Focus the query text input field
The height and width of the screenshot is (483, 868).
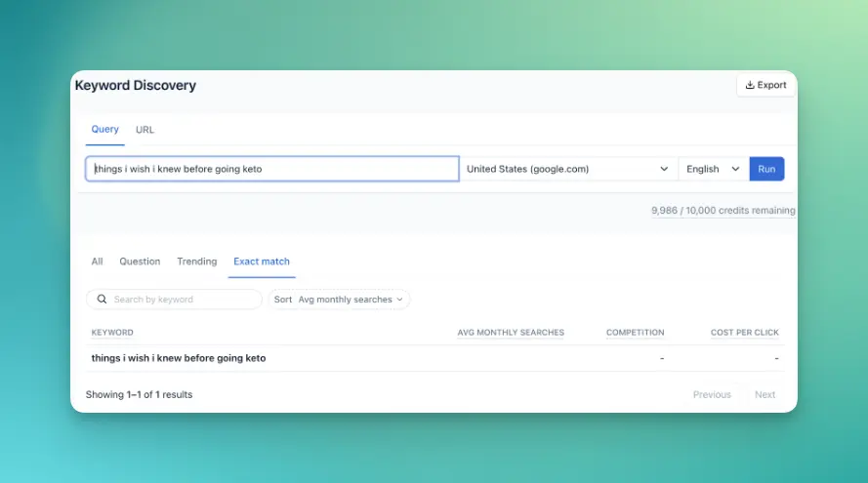pos(272,169)
